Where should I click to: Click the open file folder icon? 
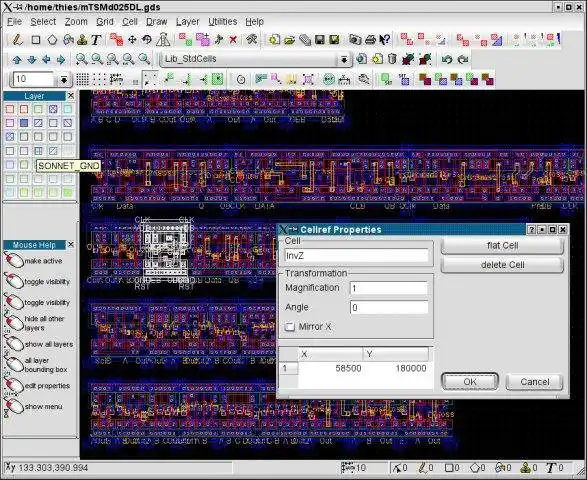click(289, 40)
